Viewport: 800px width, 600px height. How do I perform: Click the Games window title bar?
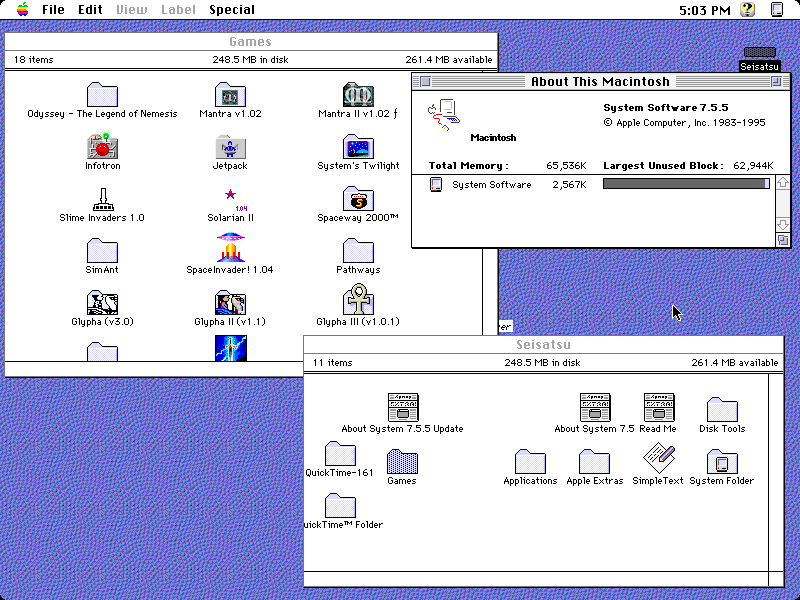click(251, 42)
